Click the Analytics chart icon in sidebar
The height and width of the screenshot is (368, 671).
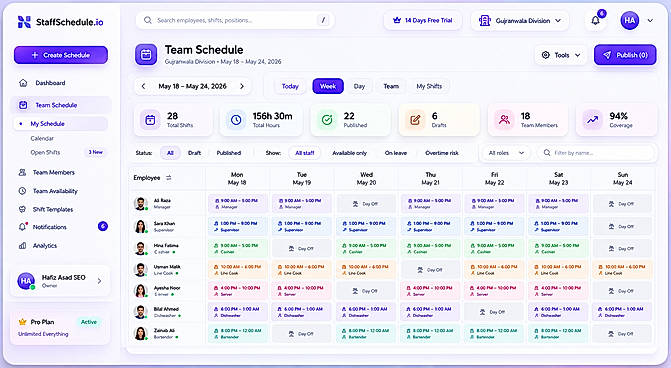click(x=23, y=246)
